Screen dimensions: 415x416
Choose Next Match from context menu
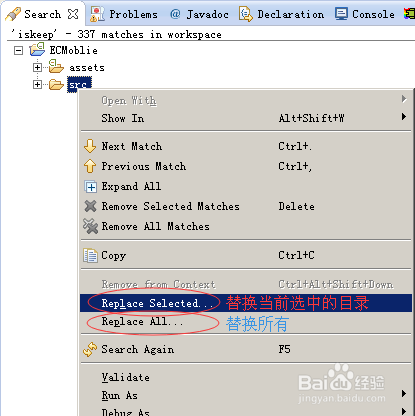(x=246, y=146)
